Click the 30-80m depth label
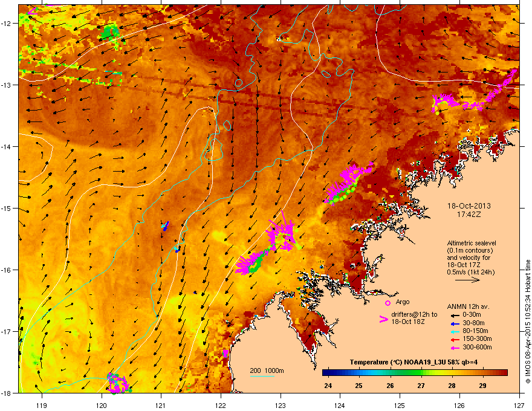The image size is (532, 411). pyautogui.click(x=473, y=323)
